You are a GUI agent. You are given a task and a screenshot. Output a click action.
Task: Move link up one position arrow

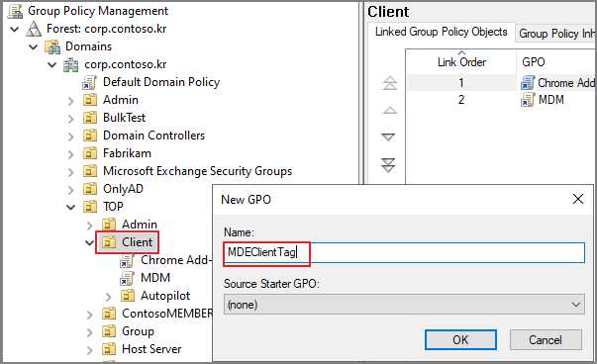tap(389, 111)
